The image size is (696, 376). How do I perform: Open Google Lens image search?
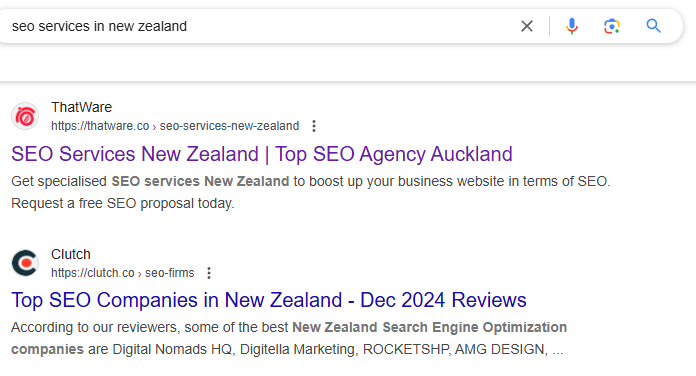tap(612, 26)
